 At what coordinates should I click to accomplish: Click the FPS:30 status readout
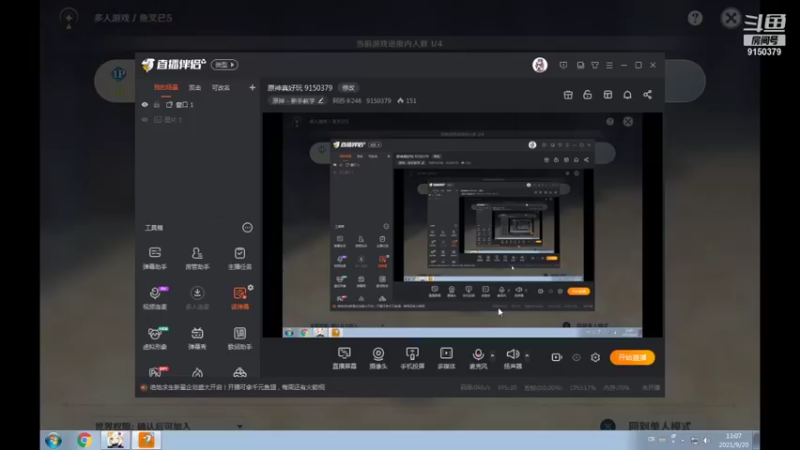coord(507,388)
